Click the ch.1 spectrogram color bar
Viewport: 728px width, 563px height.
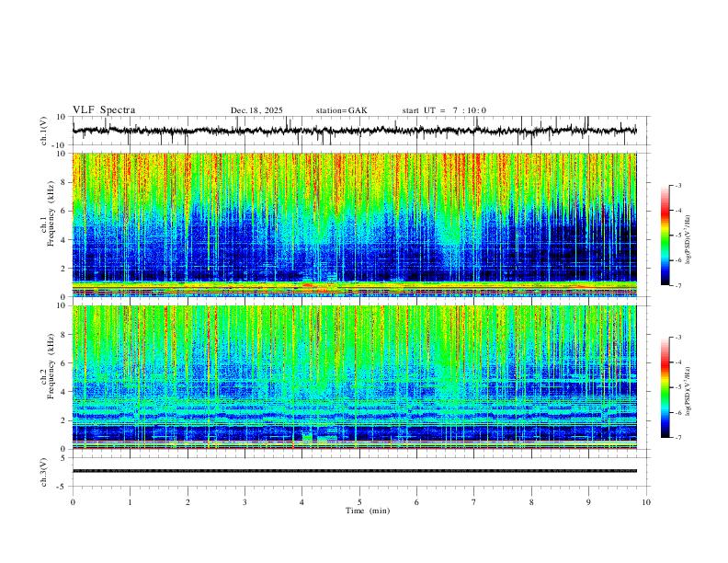pos(665,236)
